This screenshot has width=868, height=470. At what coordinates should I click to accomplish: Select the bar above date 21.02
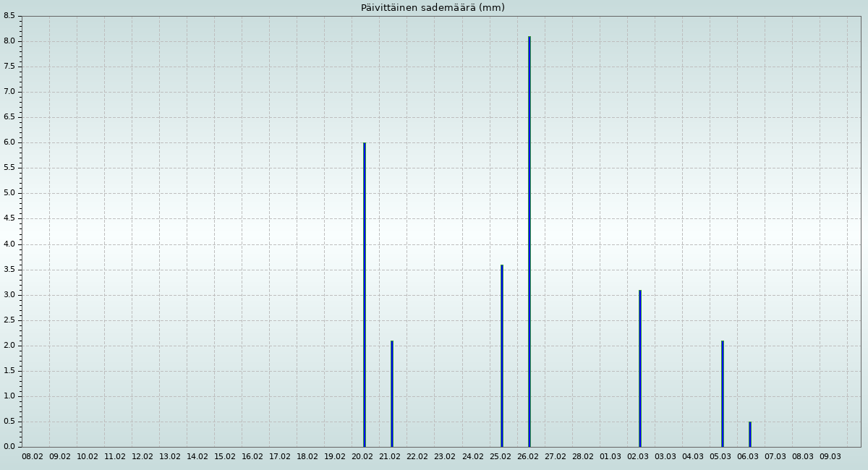tap(391, 393)
